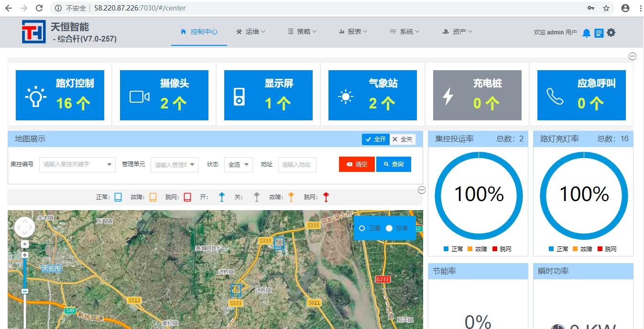Screen dimensions: 644x329
Task: Click the blue 查询 search button
Action: (x=393, y=164)
